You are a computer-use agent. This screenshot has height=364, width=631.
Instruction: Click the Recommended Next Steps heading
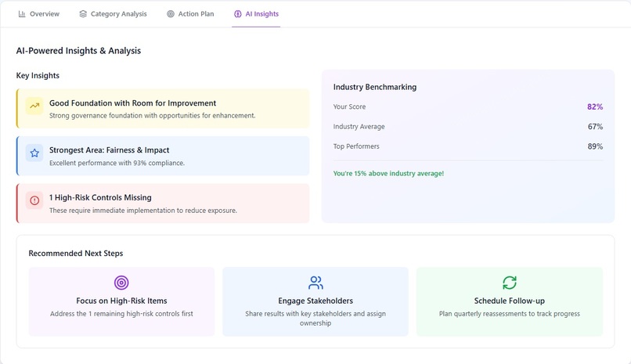(x=76, y=254)
